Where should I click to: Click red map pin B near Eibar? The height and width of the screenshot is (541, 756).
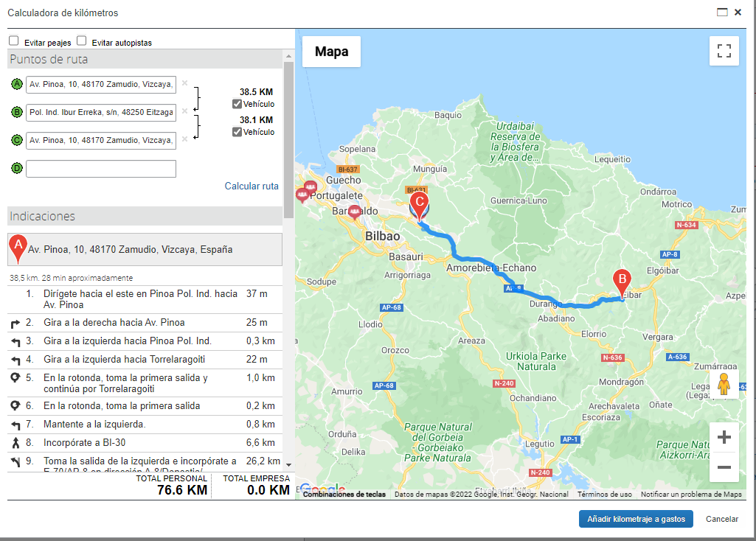(622, 284)
